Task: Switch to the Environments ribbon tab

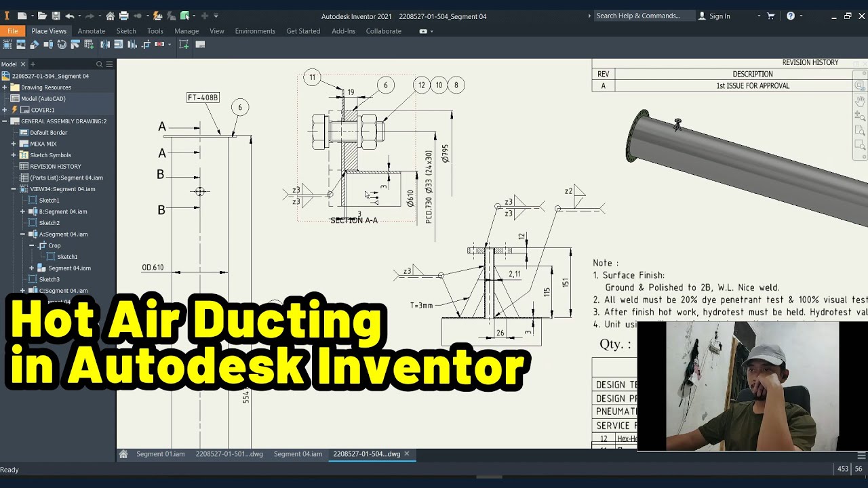Action: (x=255, y=31)
